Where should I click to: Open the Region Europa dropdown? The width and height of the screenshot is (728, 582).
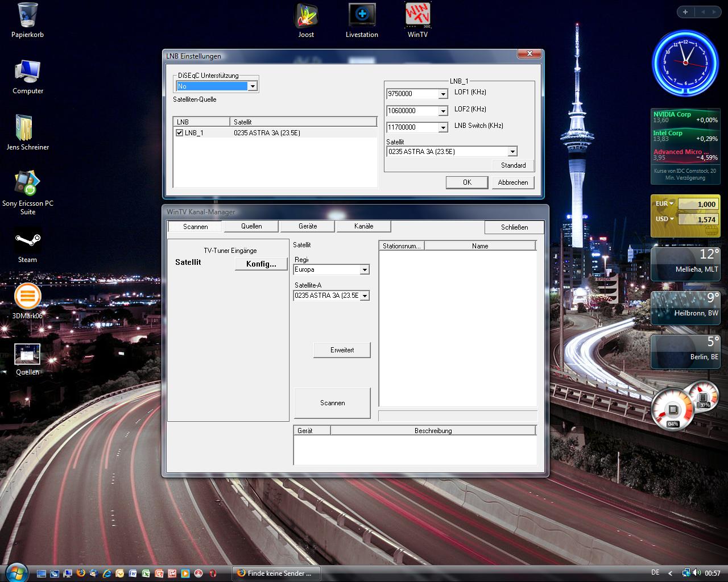pos(365,270)
